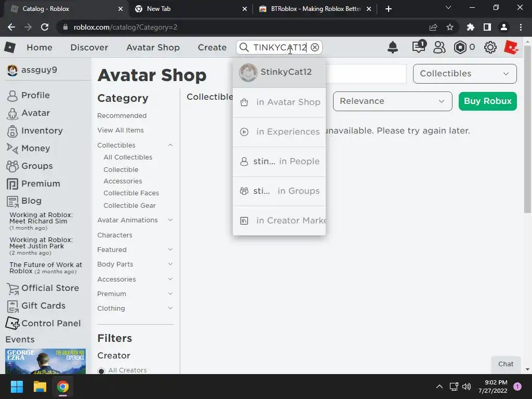This screenshot has width=532, height=399.
Task: Click the Official Store cart icon
Action: 13,288
